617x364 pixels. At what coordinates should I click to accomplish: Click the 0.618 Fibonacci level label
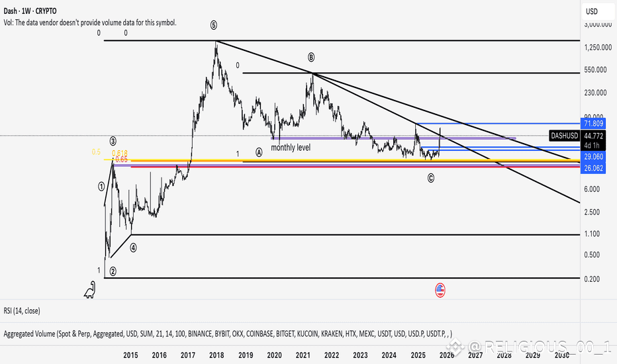pos(120,153)
